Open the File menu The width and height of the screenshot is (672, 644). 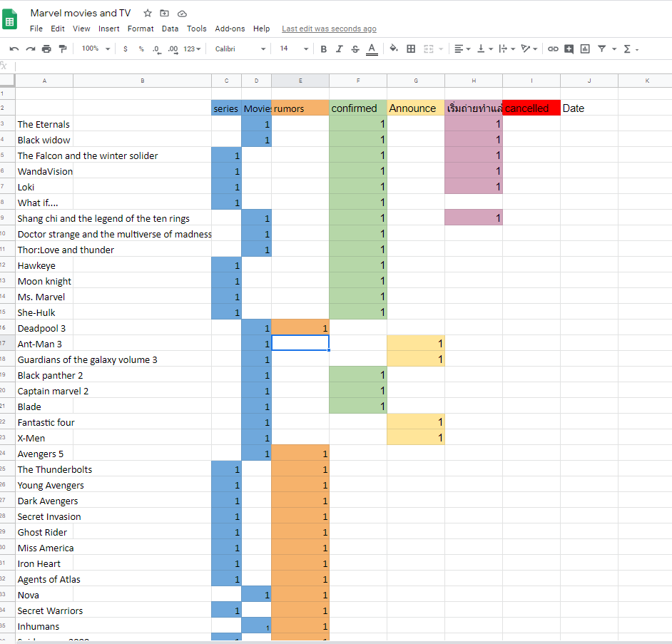(36, 29)
